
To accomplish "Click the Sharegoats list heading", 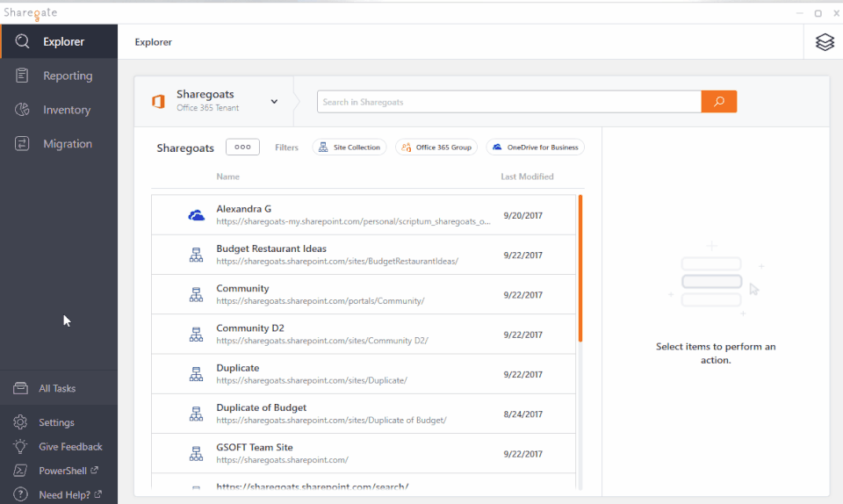I will [x=185, y=148].
